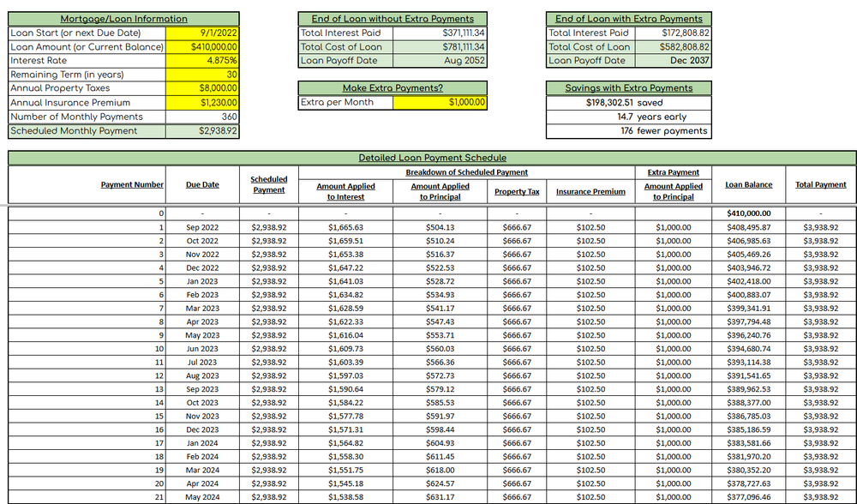857x504 pixels.
Task: Select loan balance $383,581.66 for Jan 2024
Action: tap(749, 443)
